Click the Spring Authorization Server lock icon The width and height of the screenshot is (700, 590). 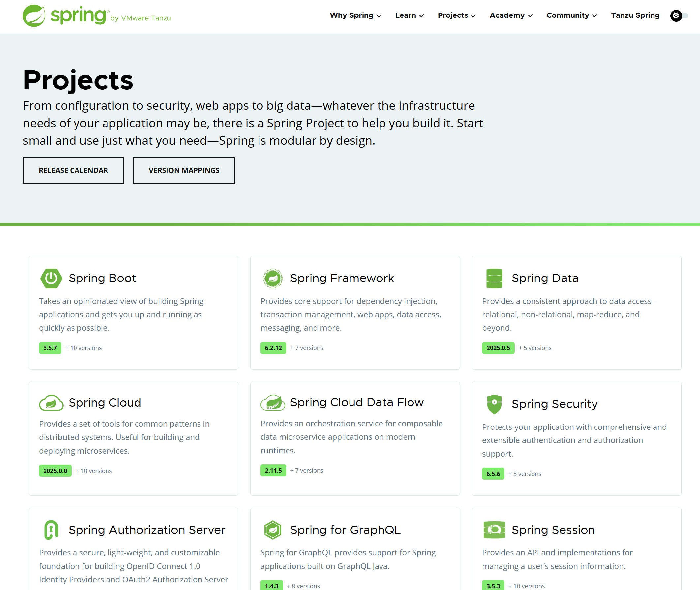(x=51, y=530)
